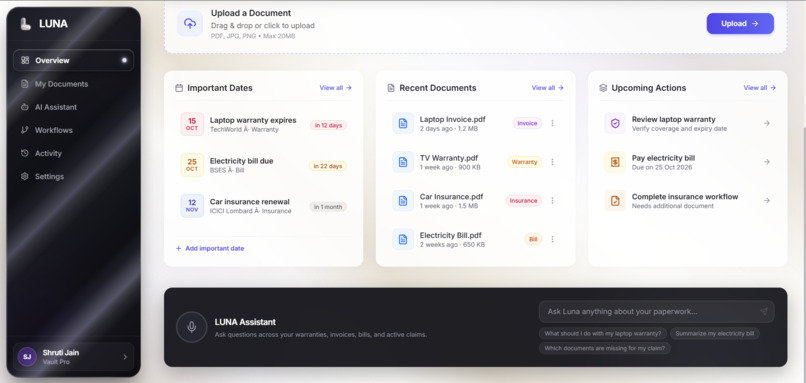Click the document icon beside Recent Documents
This screenshot has width=806, height=383.
(x=391, y=88)
